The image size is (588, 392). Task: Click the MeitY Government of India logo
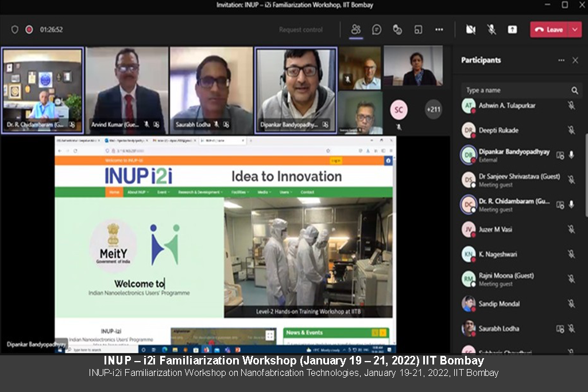pyautogui.click(x=113, y=245)
